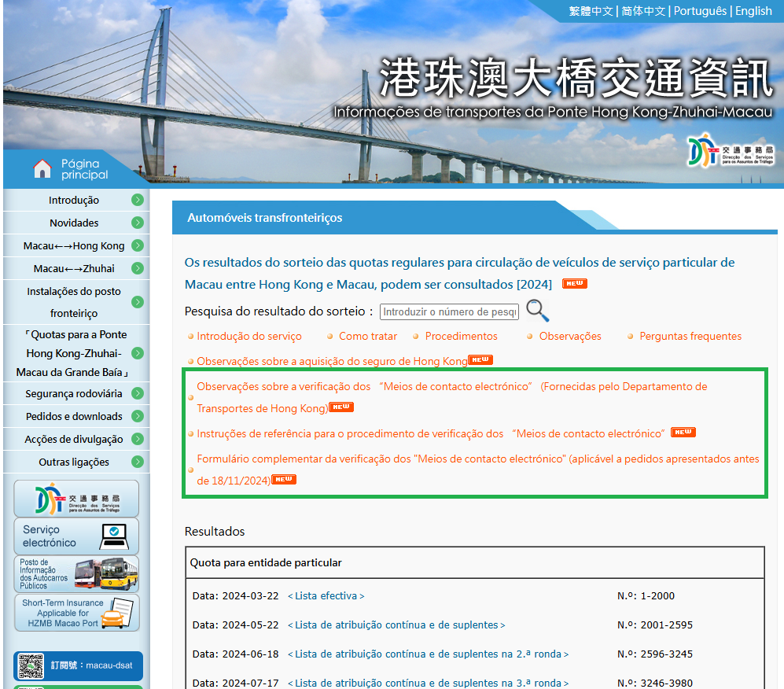Switch language to 繁體中文
The width and height of the screenshot is (784, 689).
pos(591,11)
